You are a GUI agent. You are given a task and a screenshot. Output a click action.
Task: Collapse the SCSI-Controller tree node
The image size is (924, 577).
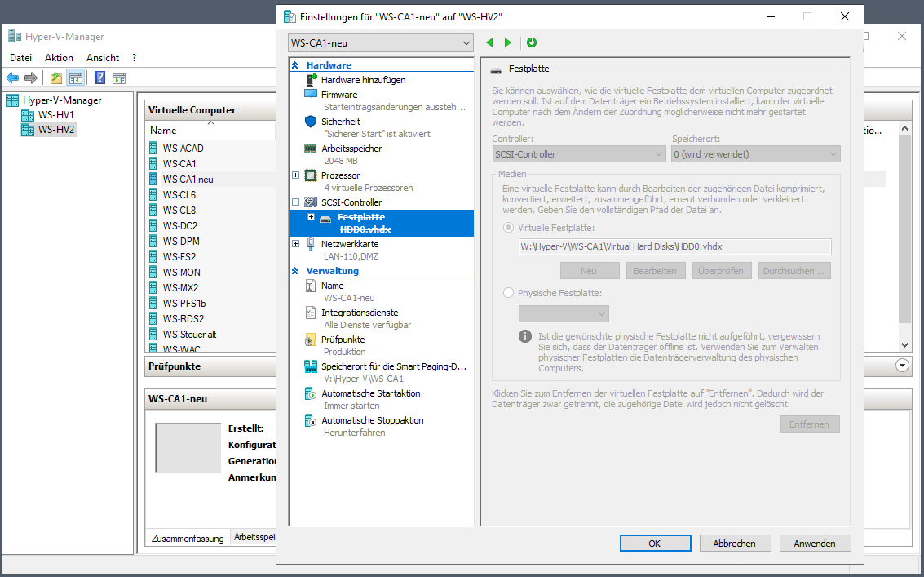click(296, 202)
